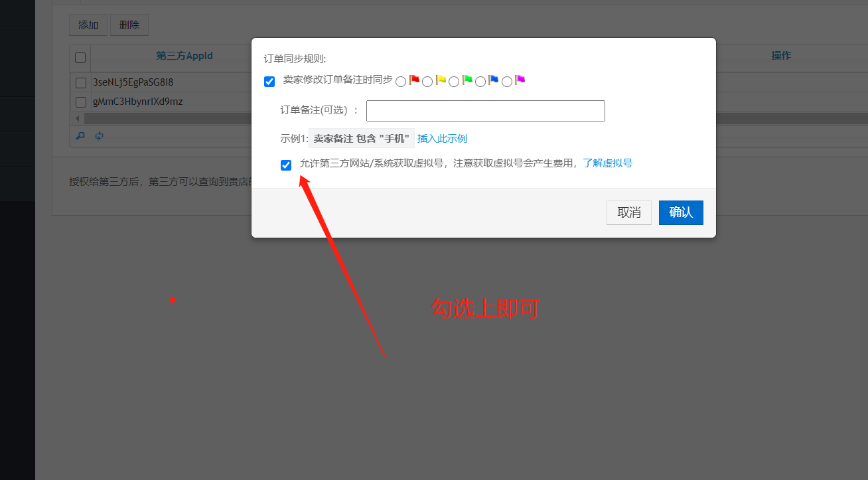Click the gMmC3HbynrlXd9mz AppId cell
Image resolution: width=868 pixels, height=480 pixels.
click(137, 102)
